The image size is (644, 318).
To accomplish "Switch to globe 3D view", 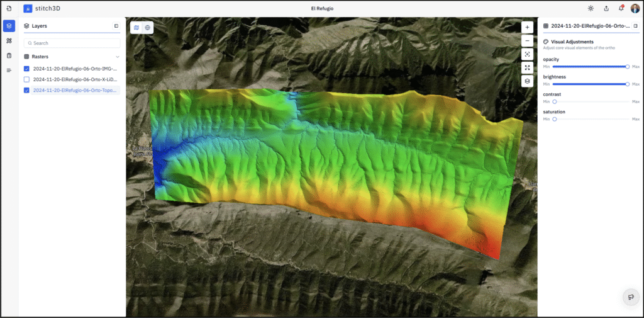I will pyautogui.click(x=147, y=28).
